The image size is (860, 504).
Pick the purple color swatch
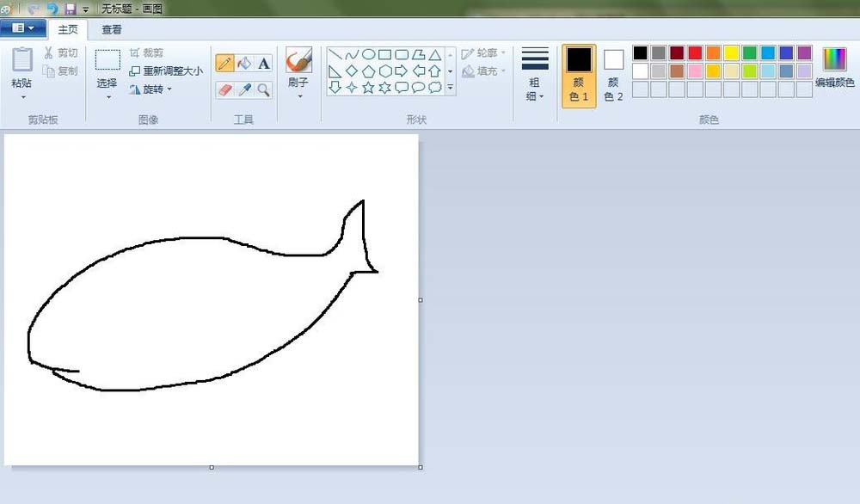[x=804, y=52]
